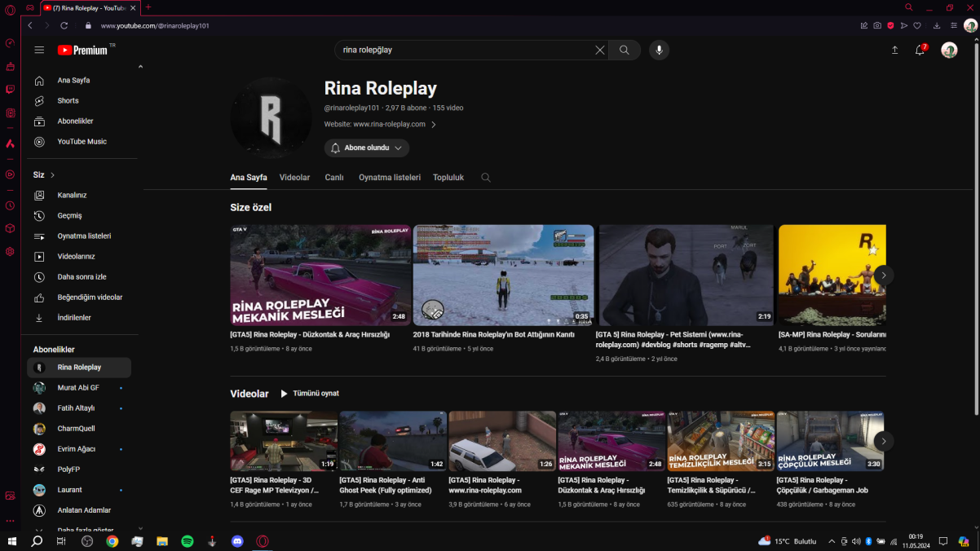Open Daha sonra izle in sidebar
The width and height of the screenshot is (980, 551).
(x=80, y=277)
